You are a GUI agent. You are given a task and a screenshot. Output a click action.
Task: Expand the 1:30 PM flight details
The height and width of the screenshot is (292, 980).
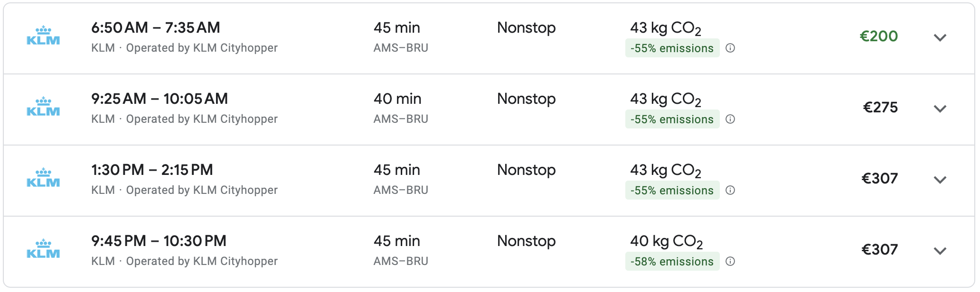(940, 180)
